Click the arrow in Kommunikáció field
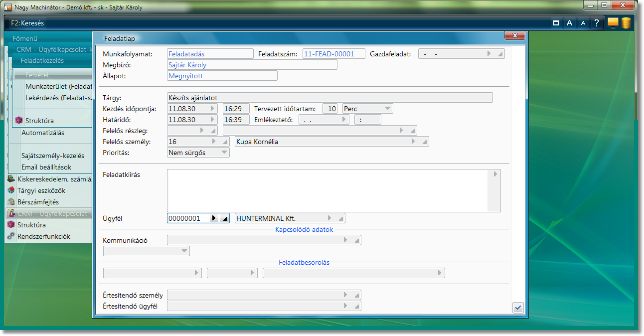The width and height of the screenshot is (644, 336). 345,240
